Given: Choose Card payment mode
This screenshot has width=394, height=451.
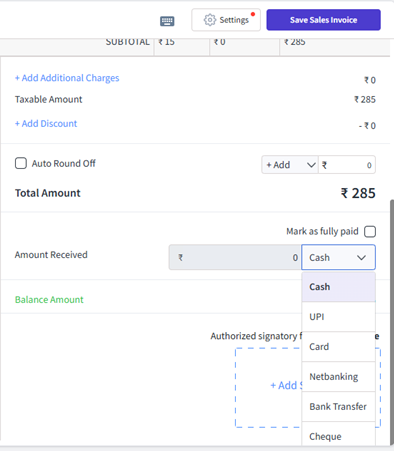Looking at the screenshot, I should [x=339, y=347].
